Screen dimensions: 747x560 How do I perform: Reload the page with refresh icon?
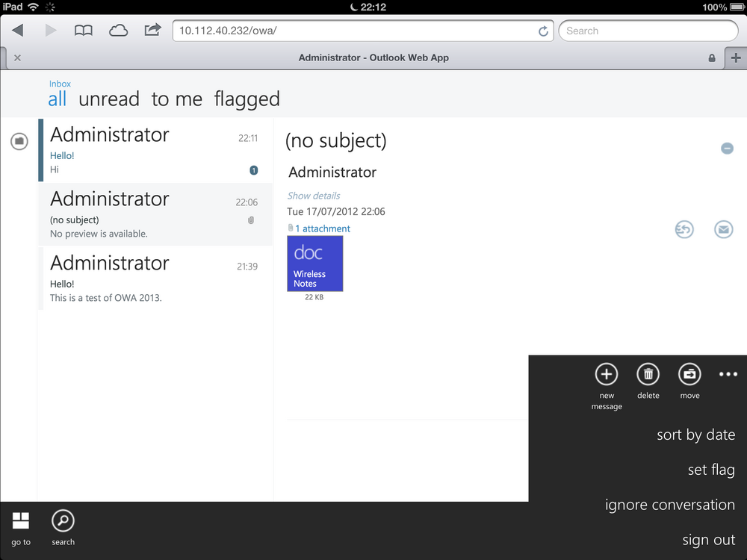(x=543, y=31)
